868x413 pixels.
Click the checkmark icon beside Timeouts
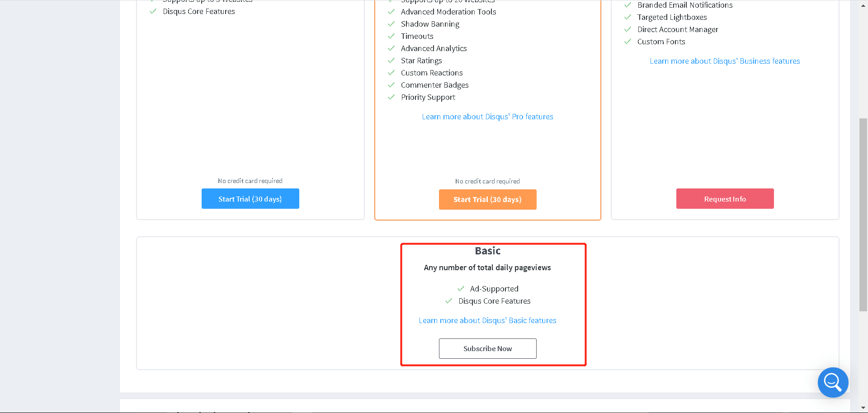[x=392, y=36]
